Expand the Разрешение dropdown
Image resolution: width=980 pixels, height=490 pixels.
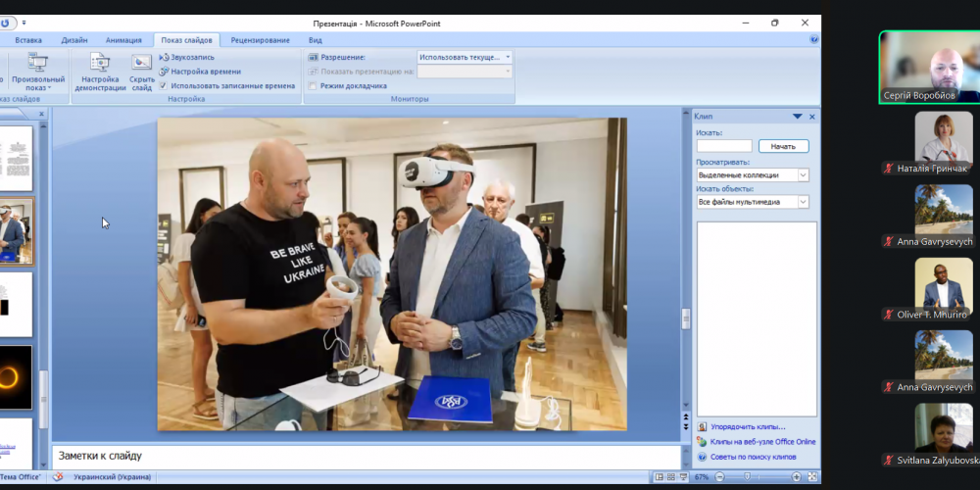click(x=508, y=58)
